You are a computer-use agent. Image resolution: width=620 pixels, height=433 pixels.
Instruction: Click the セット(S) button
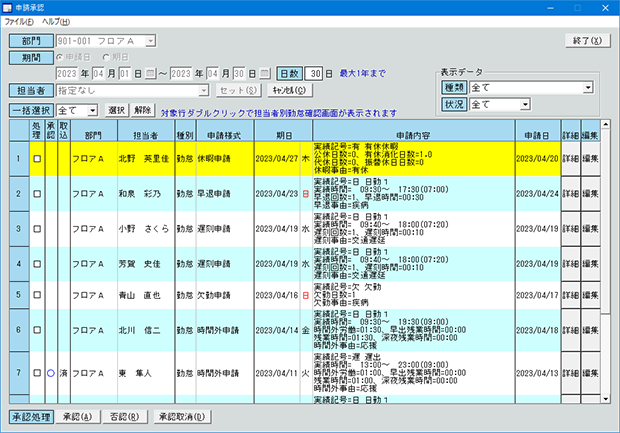pyautogui.click(x=238, y=90)
